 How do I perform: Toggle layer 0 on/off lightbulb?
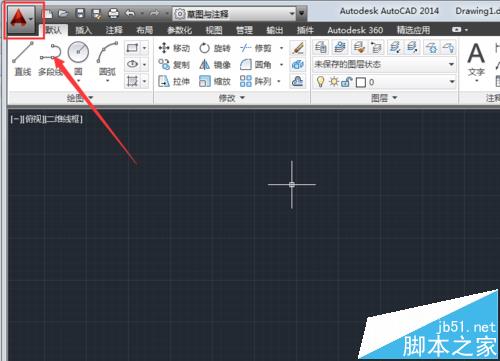tap(320, 82)
